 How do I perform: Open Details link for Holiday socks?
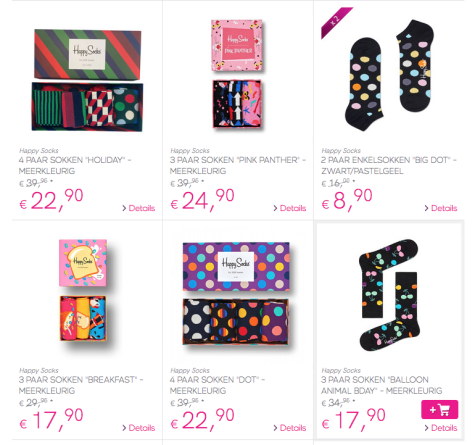[139, 208]
